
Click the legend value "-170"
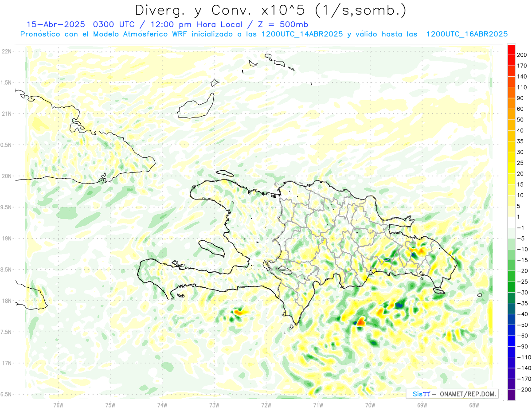click(x=523, y=379)
